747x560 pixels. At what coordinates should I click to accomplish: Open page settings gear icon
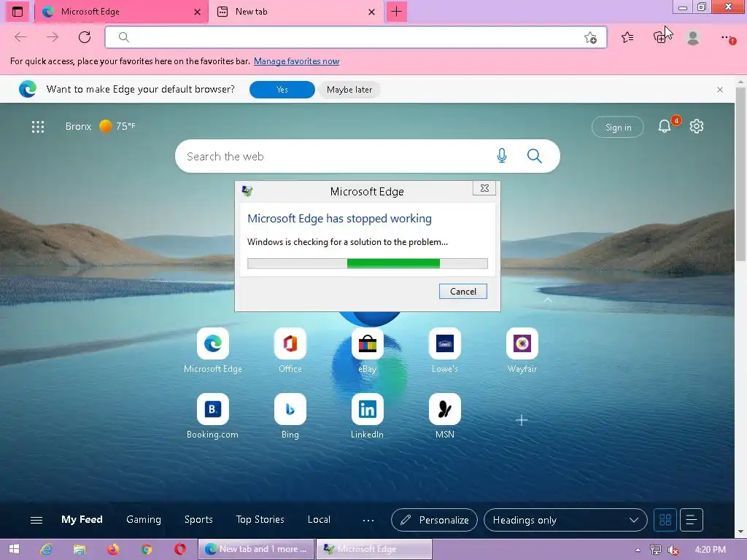(697, 126)
